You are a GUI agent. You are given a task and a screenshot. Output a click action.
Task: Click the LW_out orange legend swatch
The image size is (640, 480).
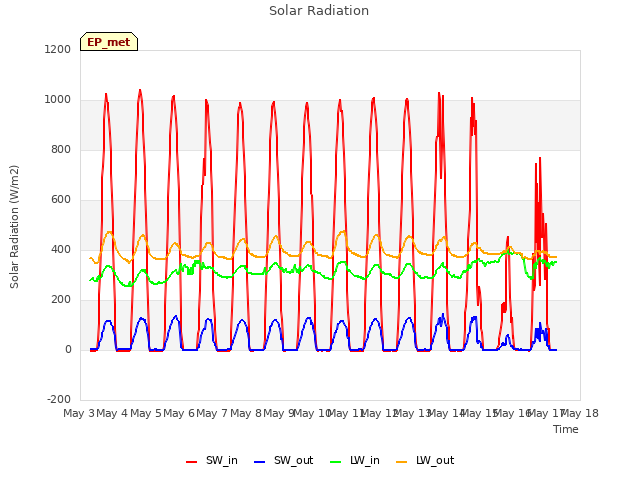[402, 462]
